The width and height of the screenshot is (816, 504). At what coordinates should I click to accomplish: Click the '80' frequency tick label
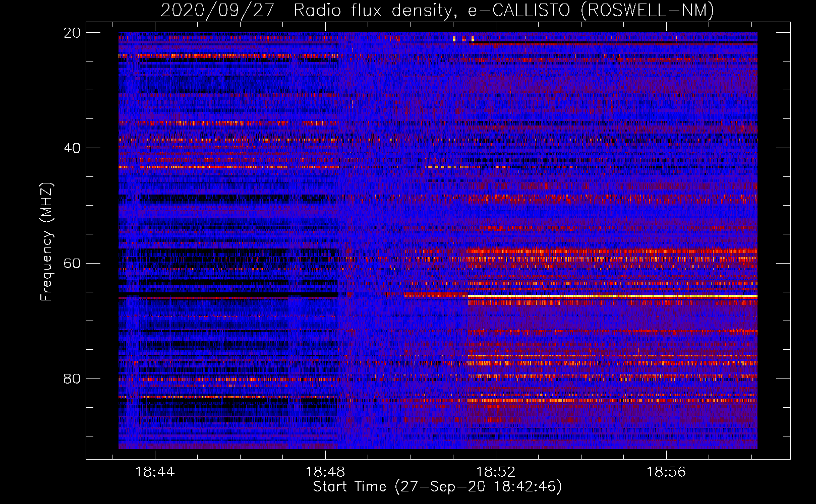(x=72, y=379)
